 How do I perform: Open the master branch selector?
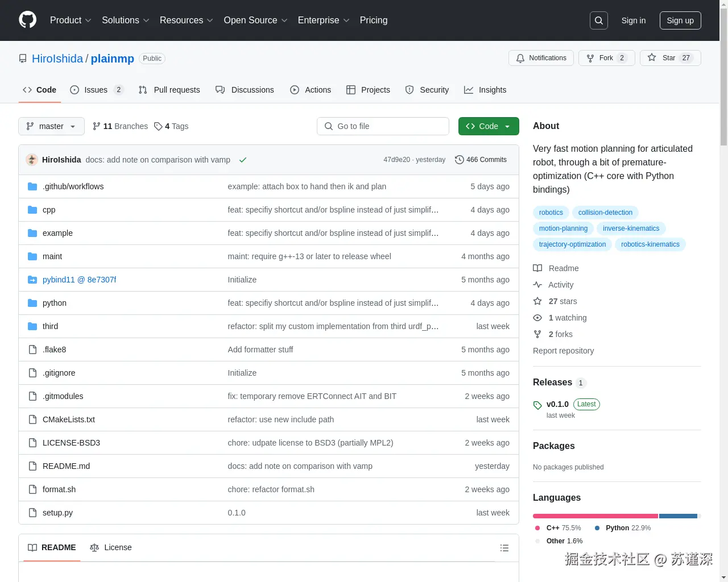51,126
